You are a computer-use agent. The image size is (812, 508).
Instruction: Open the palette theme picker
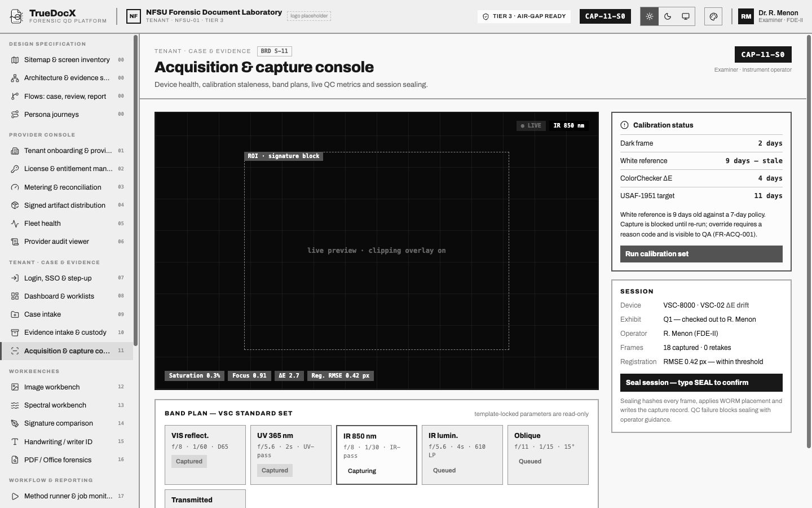pos(713,16)
